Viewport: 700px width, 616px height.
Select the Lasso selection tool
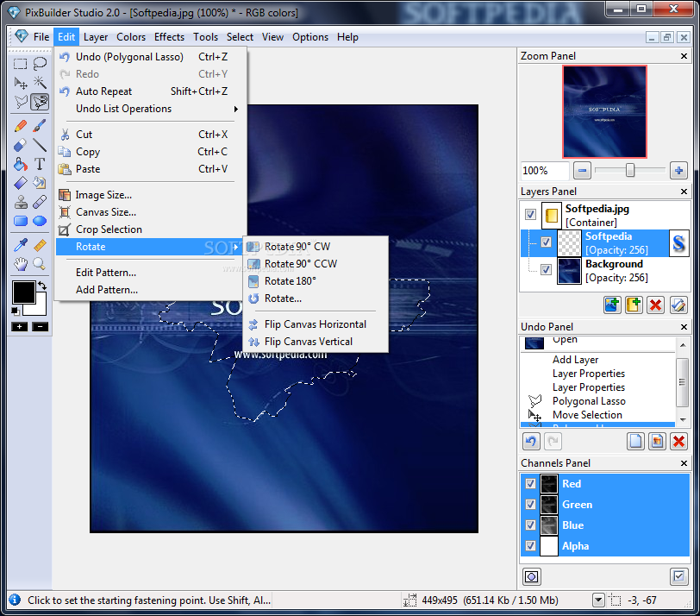[x=40, y=64]
